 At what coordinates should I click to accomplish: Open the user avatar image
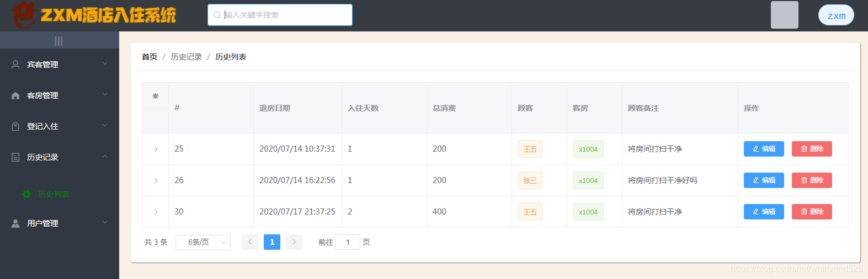(x=785, y=15)
